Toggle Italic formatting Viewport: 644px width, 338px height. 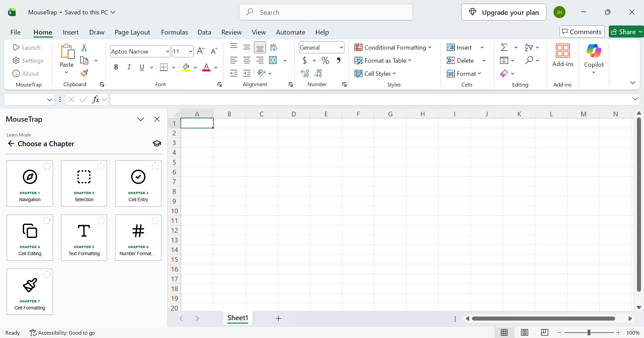pyautogui.click(x=129, y=67)
